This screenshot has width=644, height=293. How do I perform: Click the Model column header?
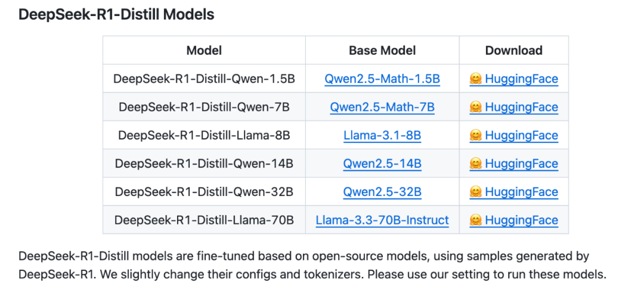point(204,51)
